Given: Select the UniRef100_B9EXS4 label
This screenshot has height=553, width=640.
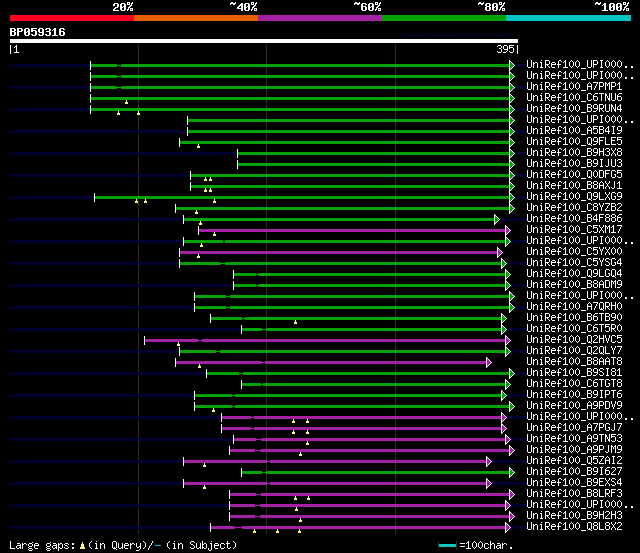Looking at the screenshot, I should point(574,483).
